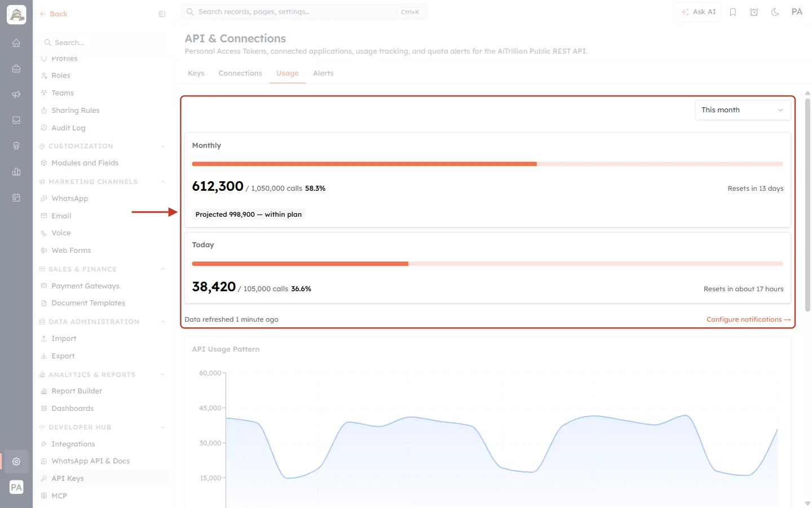Collapse the Marketing Channels section

162,182
